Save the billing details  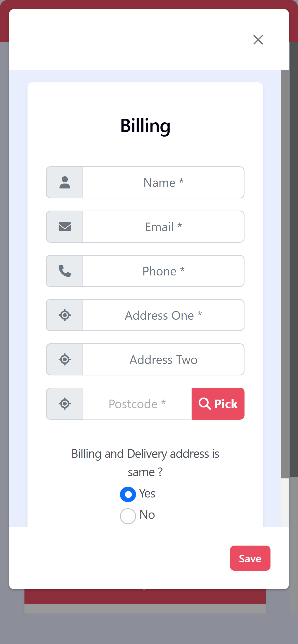pyautogui.click(x=250, y=558)
